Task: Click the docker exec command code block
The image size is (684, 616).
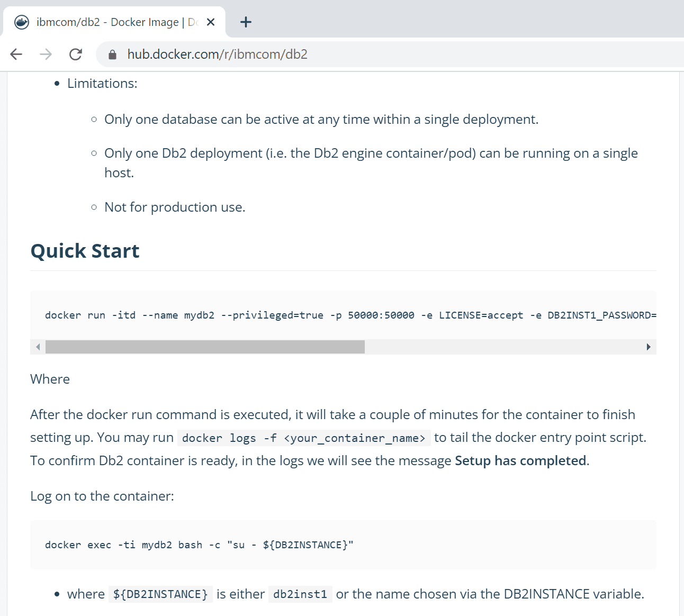Action: click(343, 545)
